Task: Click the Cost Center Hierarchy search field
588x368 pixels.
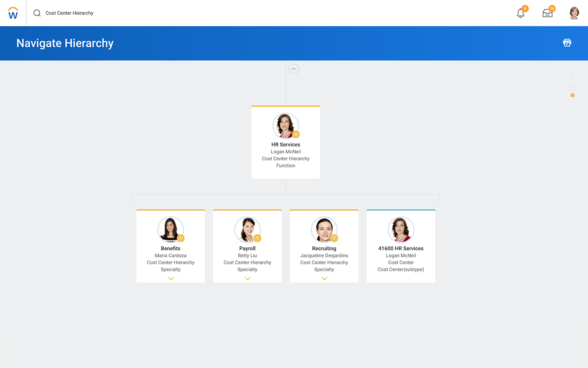Action: (x=69, y=13)
